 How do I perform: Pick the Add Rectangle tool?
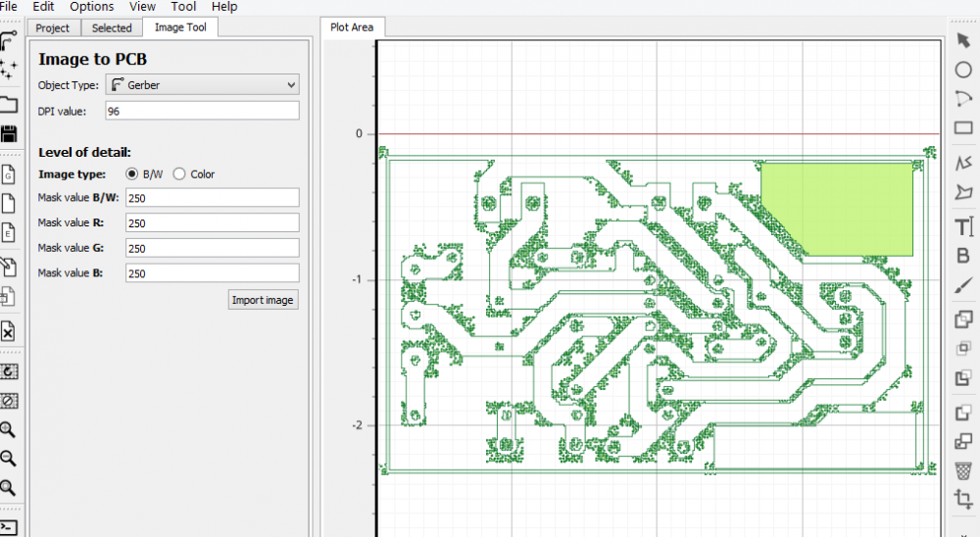963,127
